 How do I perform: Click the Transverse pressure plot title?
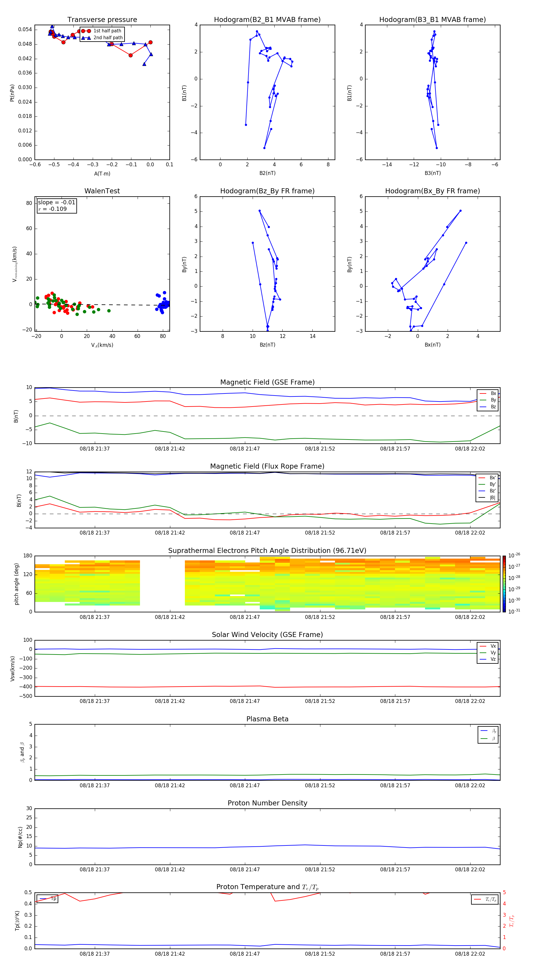pos(102,20)
